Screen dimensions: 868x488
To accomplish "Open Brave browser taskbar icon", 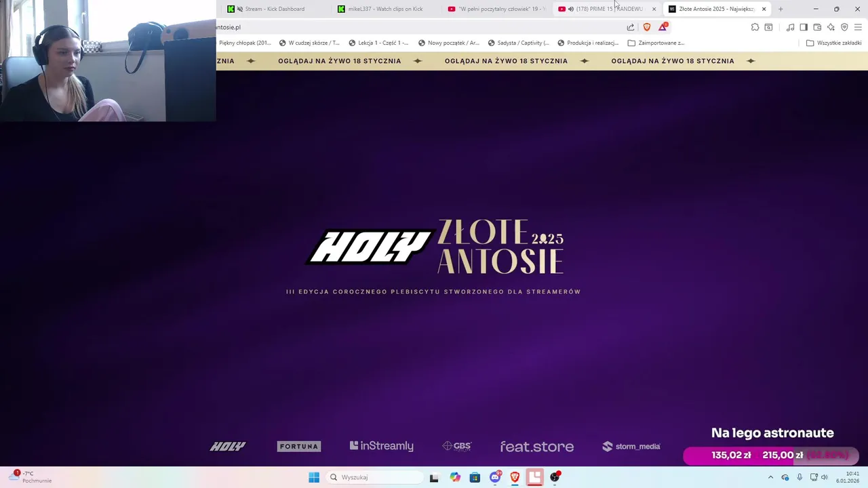I will click(x=515, y=477).
